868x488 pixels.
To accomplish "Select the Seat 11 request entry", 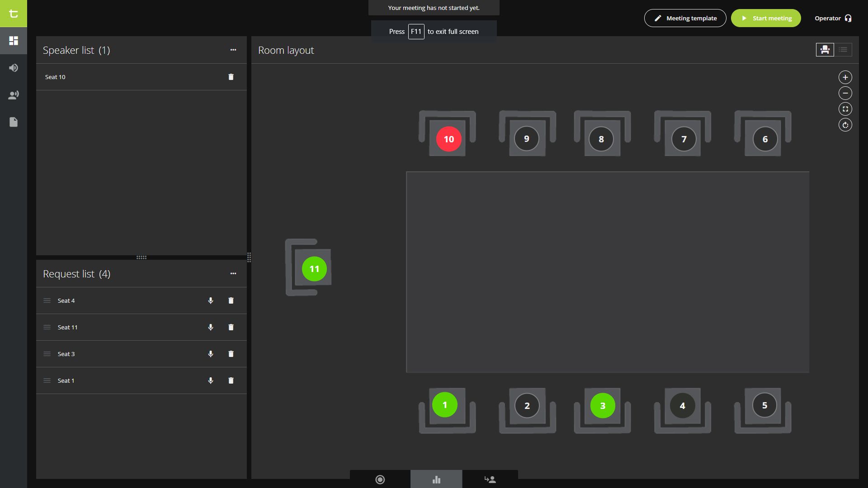I will [142, 327].
